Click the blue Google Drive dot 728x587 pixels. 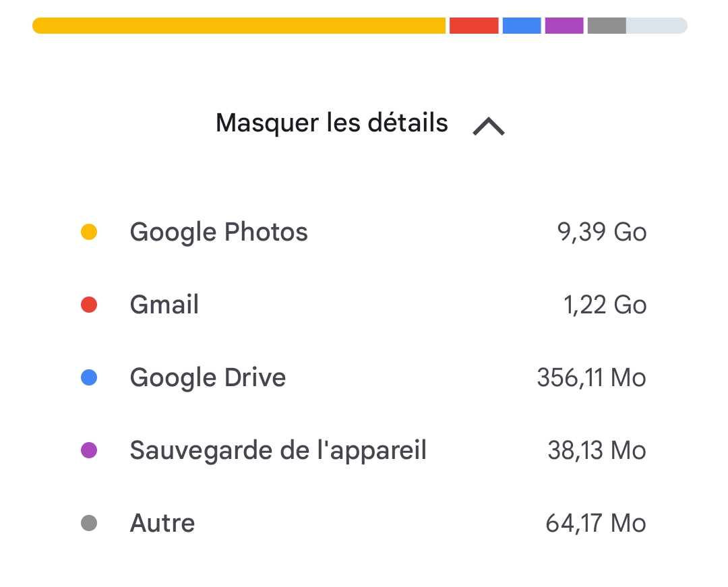tap(89, 378)
